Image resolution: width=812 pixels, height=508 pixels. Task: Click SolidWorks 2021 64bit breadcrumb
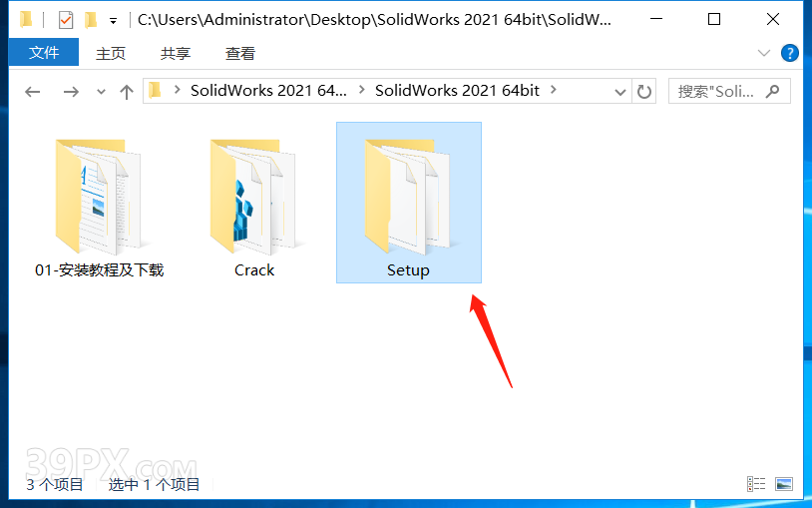[457, 91]
